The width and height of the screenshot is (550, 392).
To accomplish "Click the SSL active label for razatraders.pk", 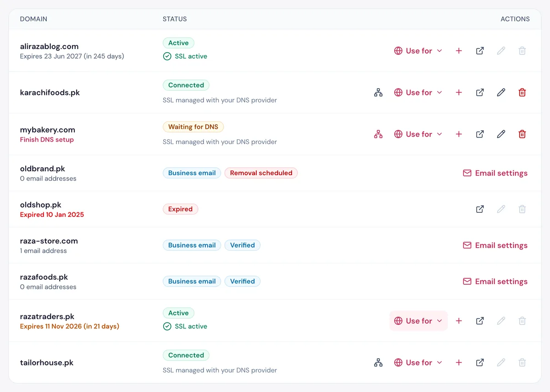I will click(x=185, y=326).
